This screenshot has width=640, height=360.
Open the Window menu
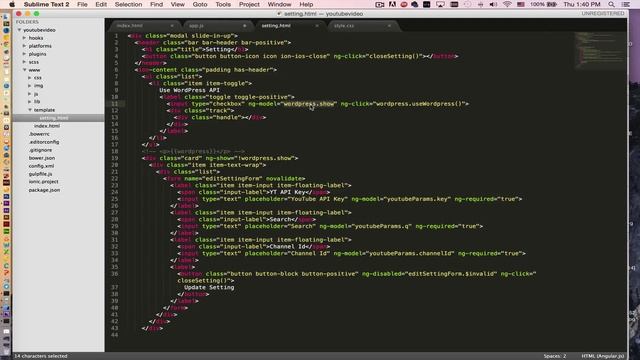click(x=280, y=4)
